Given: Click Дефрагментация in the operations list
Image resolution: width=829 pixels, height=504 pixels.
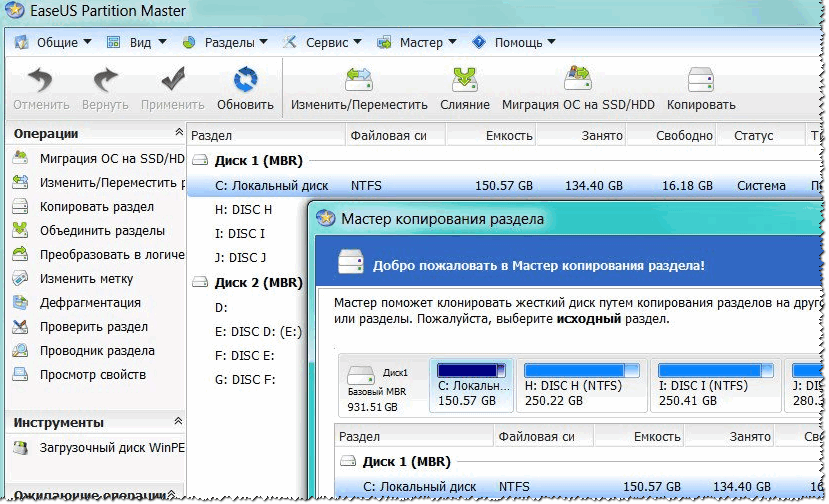Looking at the screenshot, I should point(89,303).
